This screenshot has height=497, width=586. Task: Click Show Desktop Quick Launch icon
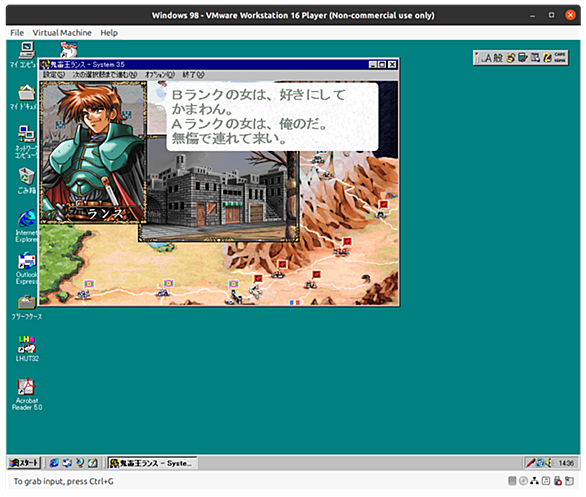(x=93, y=463)
